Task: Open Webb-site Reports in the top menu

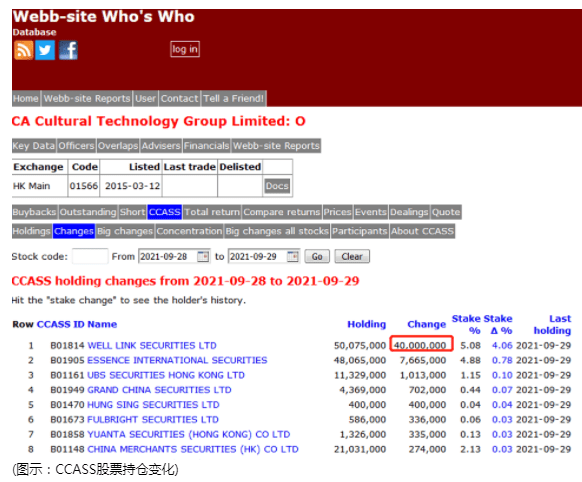Action: [x=87, y=99]
